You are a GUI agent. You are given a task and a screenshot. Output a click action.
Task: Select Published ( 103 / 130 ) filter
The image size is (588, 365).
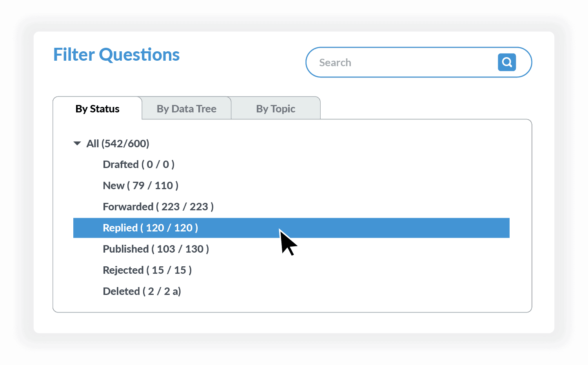[x=156, y=249]
